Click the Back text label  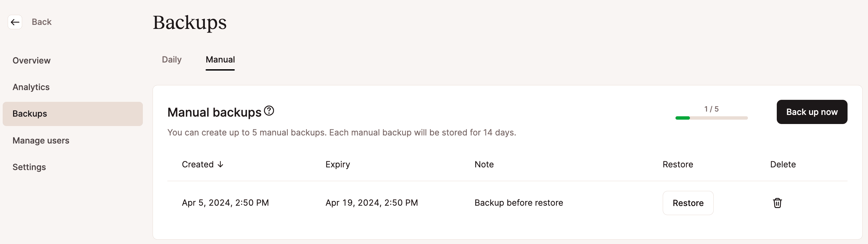tap(42, 22)
